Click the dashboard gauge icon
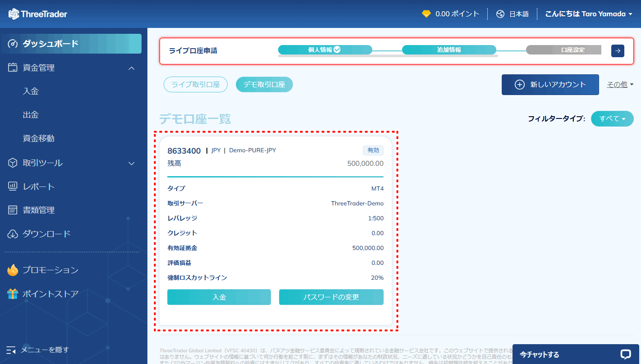641x364 pixels. (13, 44)
